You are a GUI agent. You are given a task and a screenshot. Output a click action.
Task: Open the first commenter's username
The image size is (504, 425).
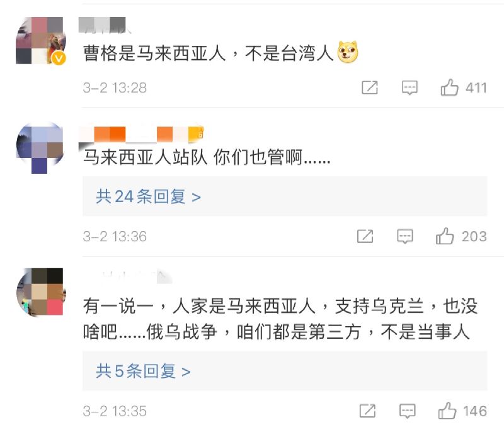105,25
